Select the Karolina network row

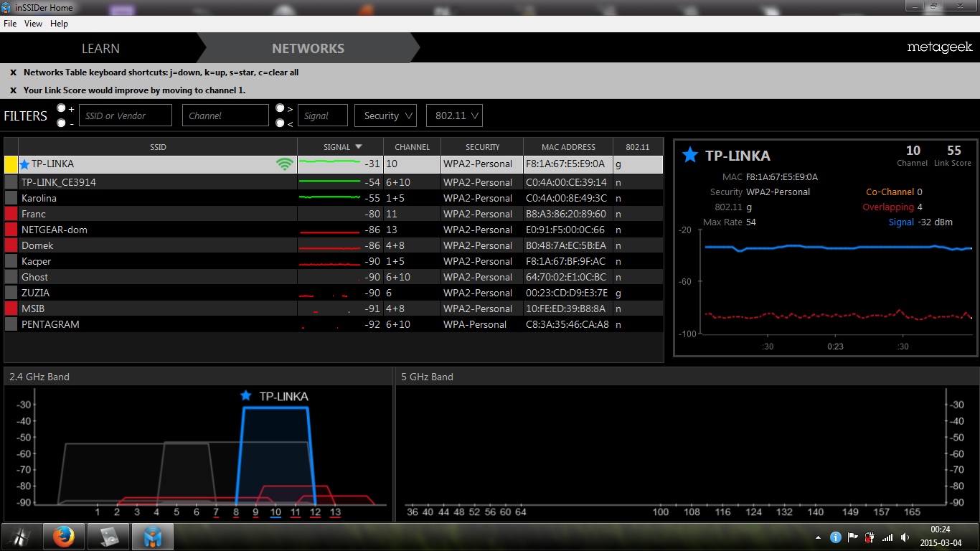coord(158,198)
